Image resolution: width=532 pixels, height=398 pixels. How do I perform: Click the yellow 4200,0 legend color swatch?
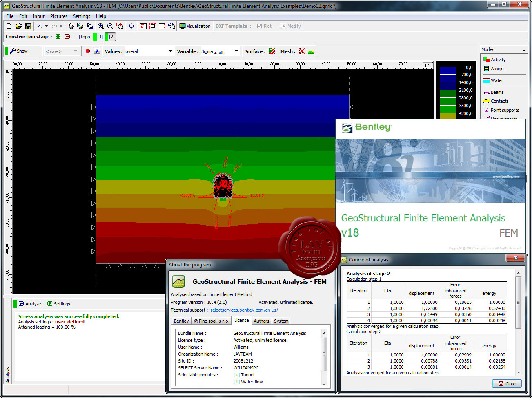click(x=448, y=116)
